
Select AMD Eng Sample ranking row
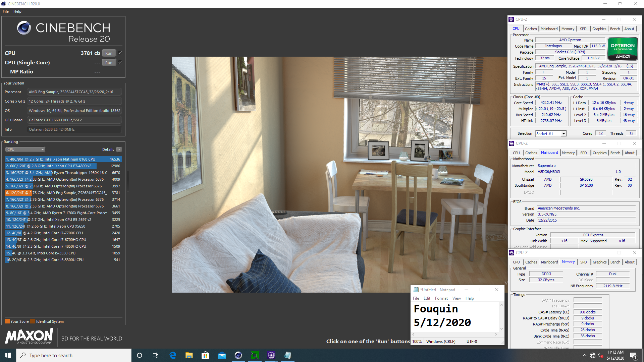coord(63,193)
